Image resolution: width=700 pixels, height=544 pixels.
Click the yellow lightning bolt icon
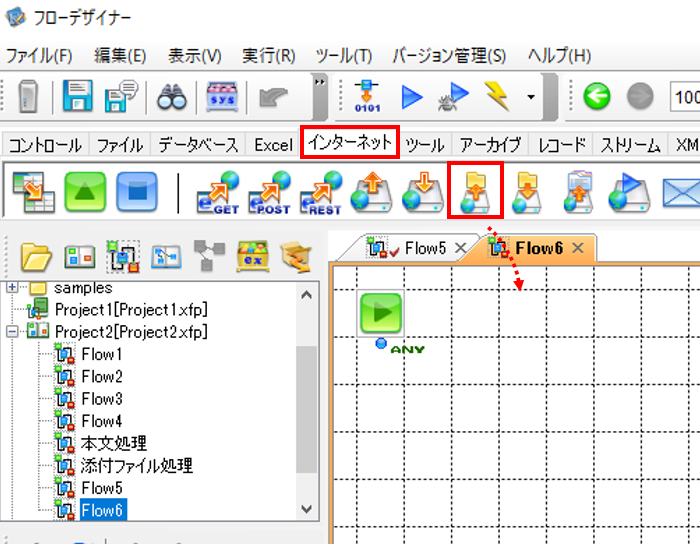[496, 96]
